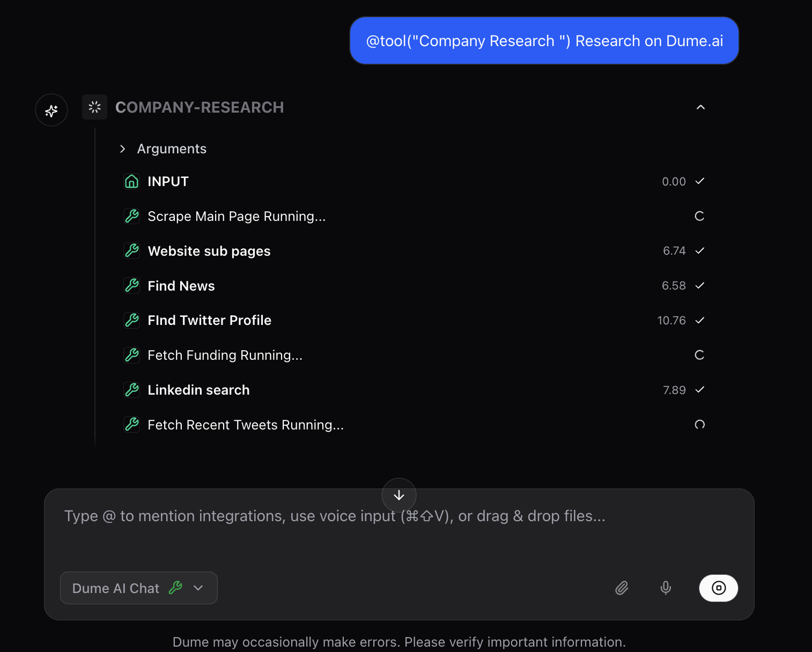
Task: Click the home icon next to INPUT
Action: pos(131,181)
